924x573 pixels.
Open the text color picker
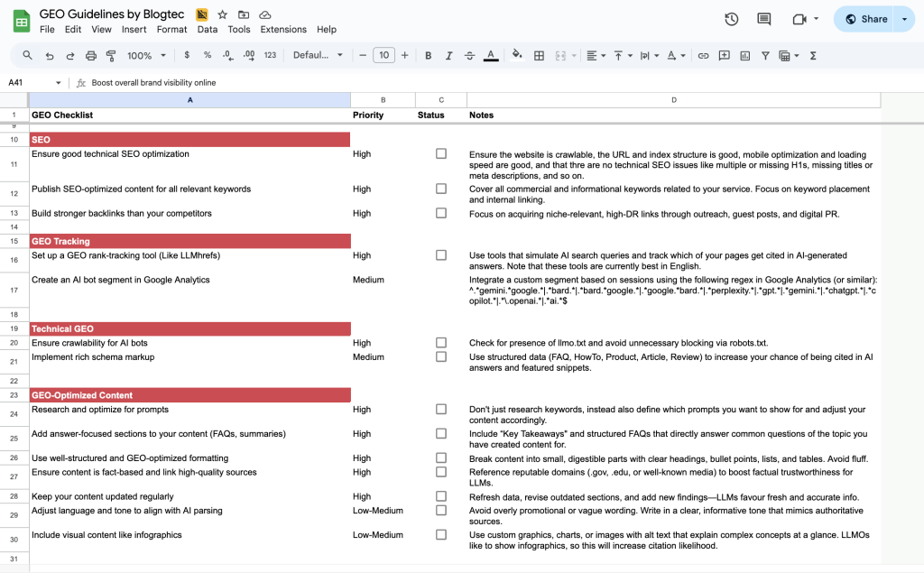pos(490,55)
